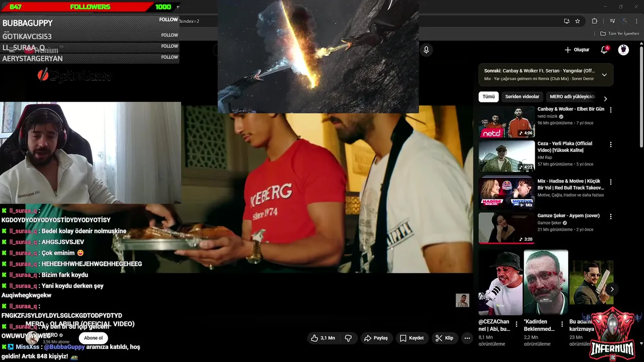Select the Tümü filter chip
Image resolution: width=644 pixels, height=362 pixels.
coord(489,97)
